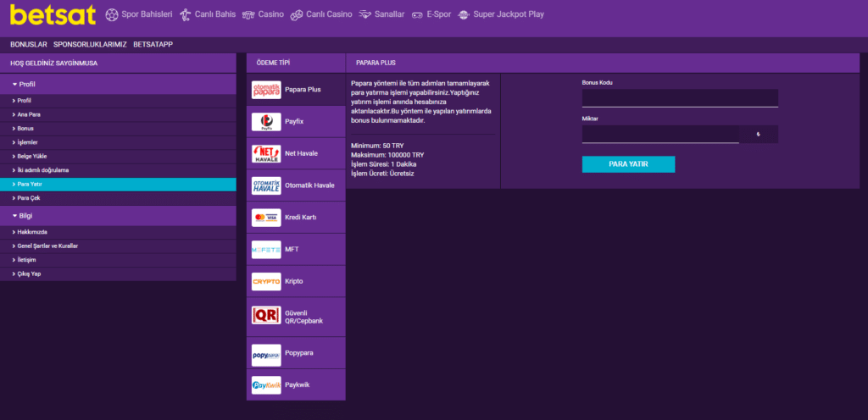Image resolution: width=868 pixels, height=420 pixels.
Task: Click the 777 slot icon beside Casino
Action: tap(248, 15)
